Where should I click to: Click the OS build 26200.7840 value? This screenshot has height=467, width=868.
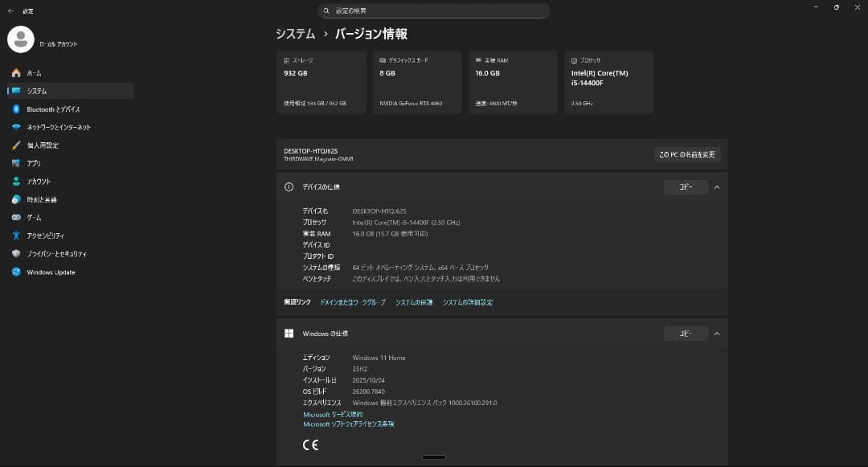coord(369,391)
